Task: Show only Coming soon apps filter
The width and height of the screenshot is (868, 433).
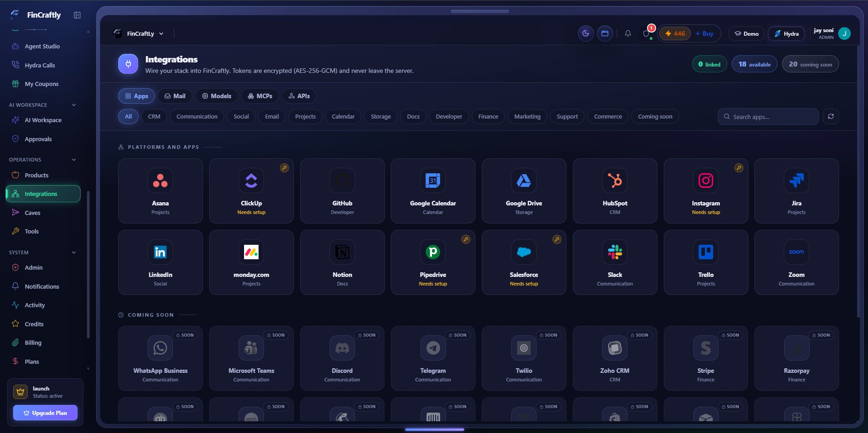Action: coord(655,116)
